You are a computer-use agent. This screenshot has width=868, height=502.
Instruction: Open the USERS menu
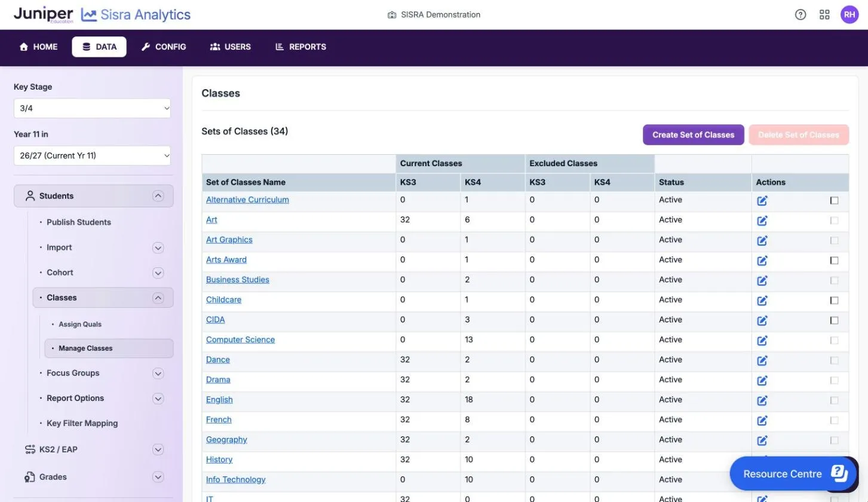(x=231, y=47)
